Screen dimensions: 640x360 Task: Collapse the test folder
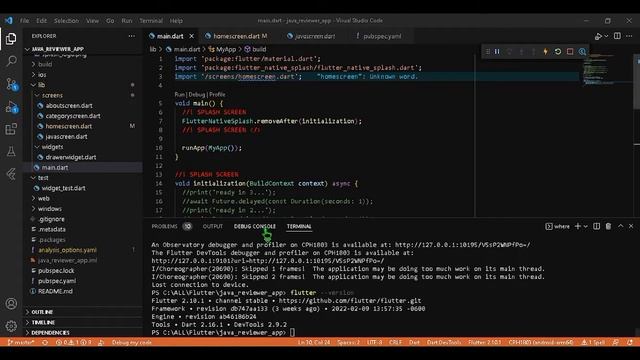pos(43,178)
